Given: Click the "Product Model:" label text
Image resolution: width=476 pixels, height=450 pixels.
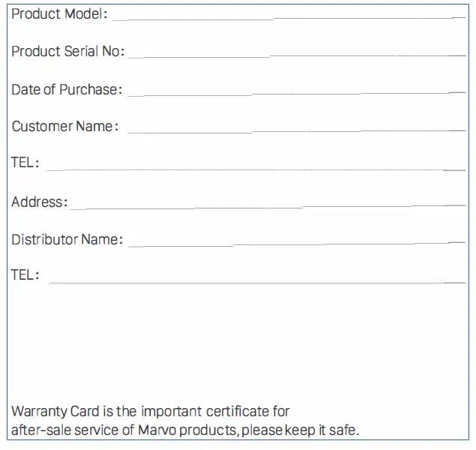Looking at the screenshot, I should point(60,14).
